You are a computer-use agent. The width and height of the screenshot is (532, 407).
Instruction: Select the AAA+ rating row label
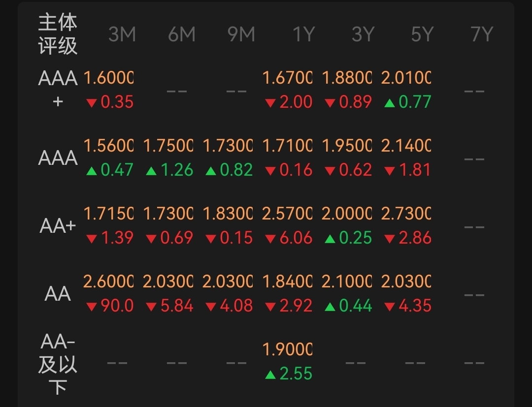58,90
